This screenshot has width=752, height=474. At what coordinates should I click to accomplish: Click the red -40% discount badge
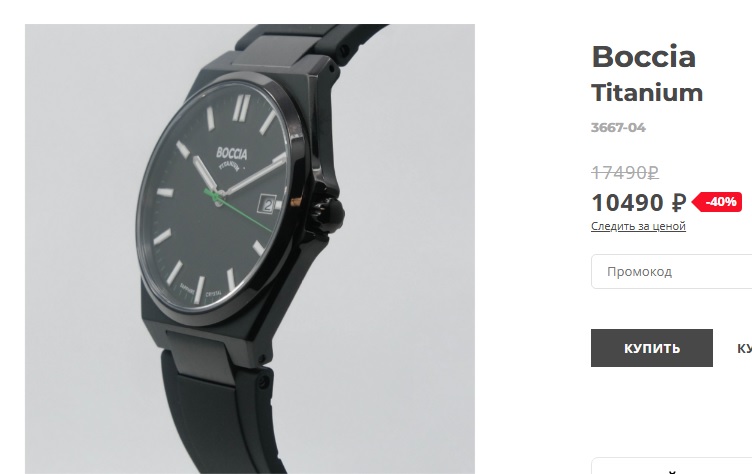click(x=717, y=202)
